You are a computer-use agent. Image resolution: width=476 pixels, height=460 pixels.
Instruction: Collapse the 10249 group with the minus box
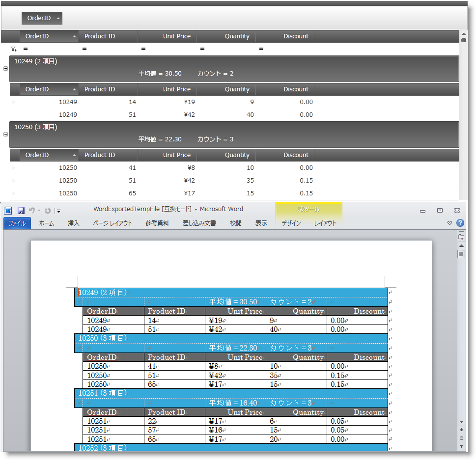point(5,69)
